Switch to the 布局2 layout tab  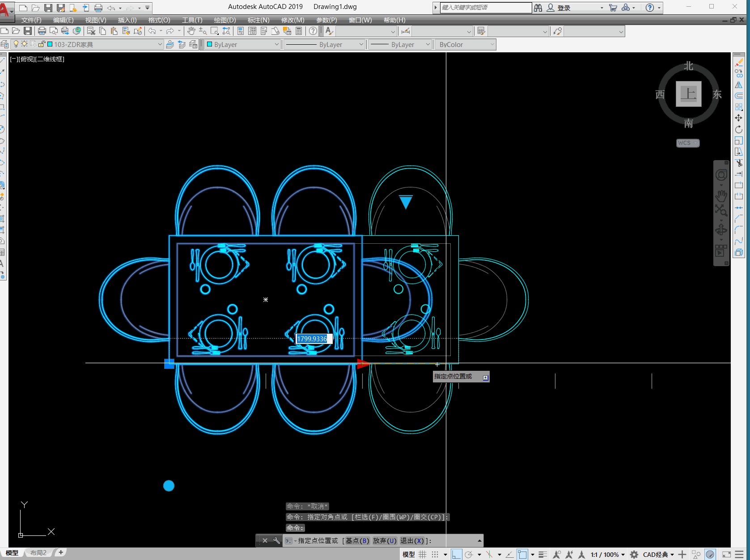pyautogui.click(x=38, y=553)
